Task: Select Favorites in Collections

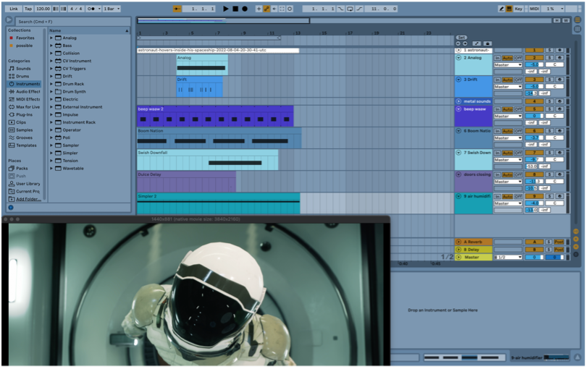Action: 25,38
